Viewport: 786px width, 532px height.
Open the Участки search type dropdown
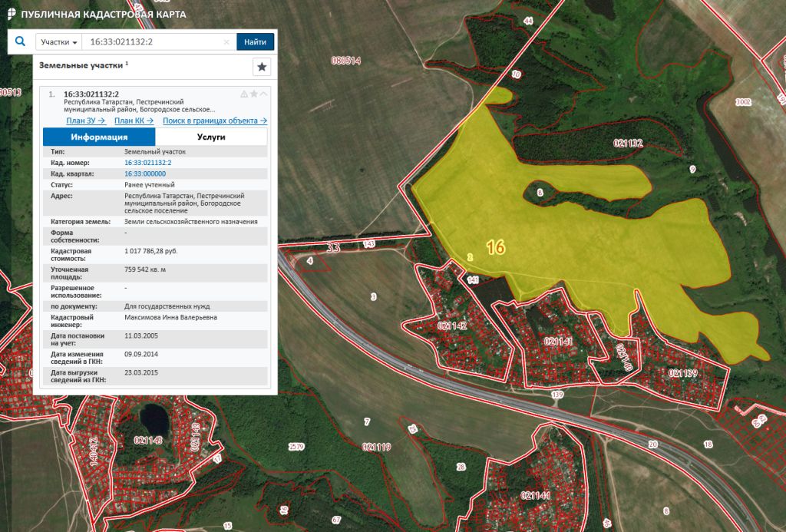(59, 42)
